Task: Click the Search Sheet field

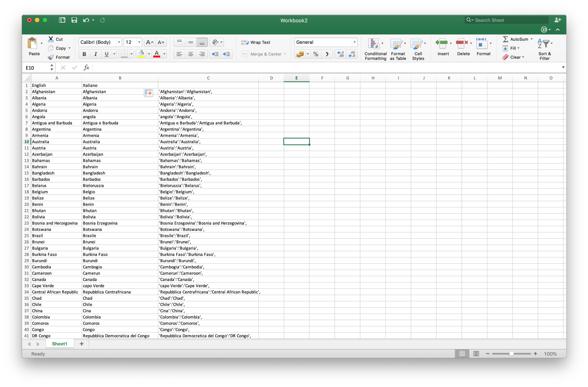Action: pyautogui.click(x=507, y=20)
